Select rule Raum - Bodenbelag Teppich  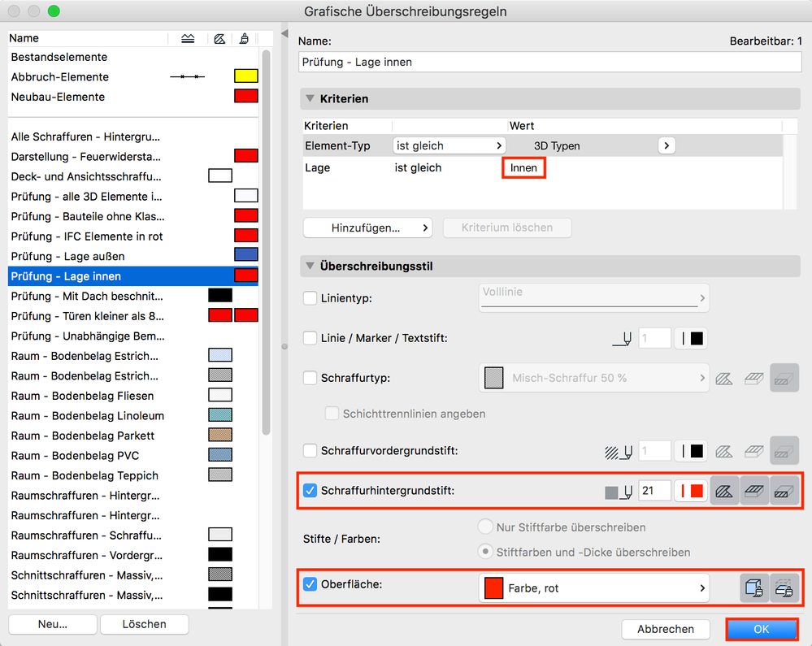click(x=133, y=475)
